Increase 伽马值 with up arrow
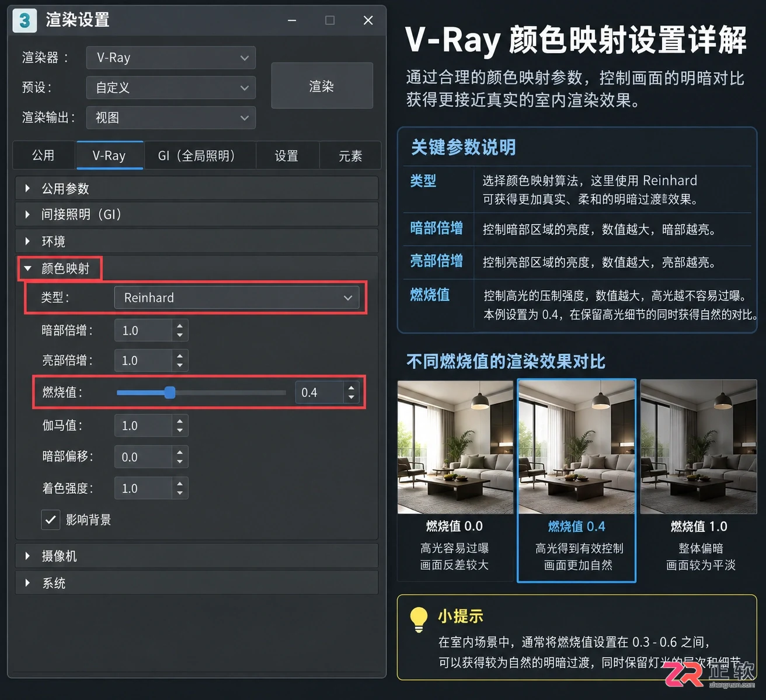 pyautogui.click(x=180, y=420)
